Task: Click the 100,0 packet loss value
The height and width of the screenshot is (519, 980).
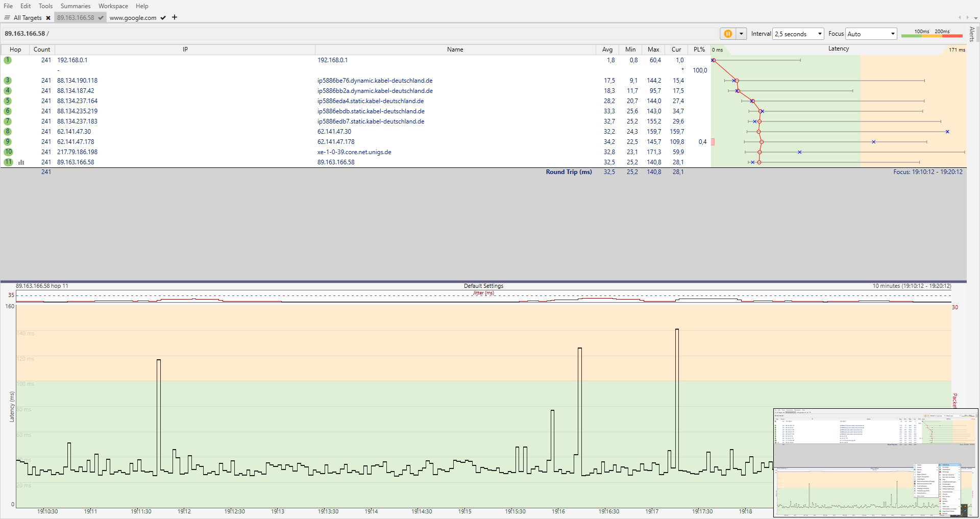Action: pos(700,70)
